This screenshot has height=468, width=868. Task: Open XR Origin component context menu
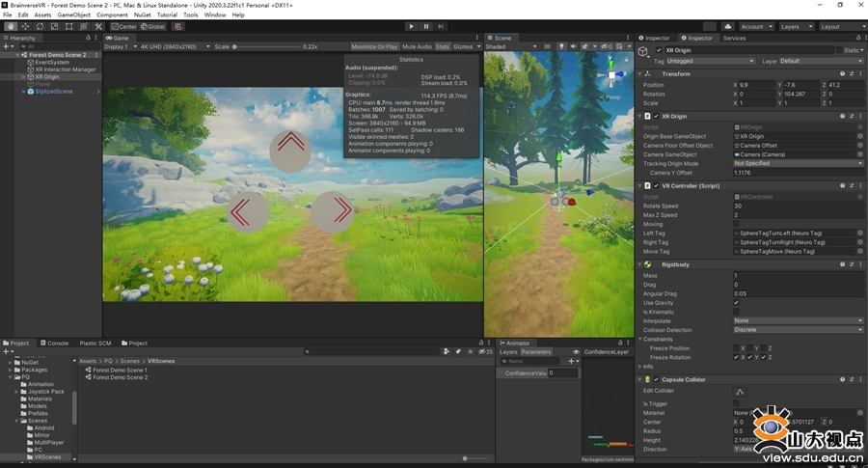tap(860, 117)
